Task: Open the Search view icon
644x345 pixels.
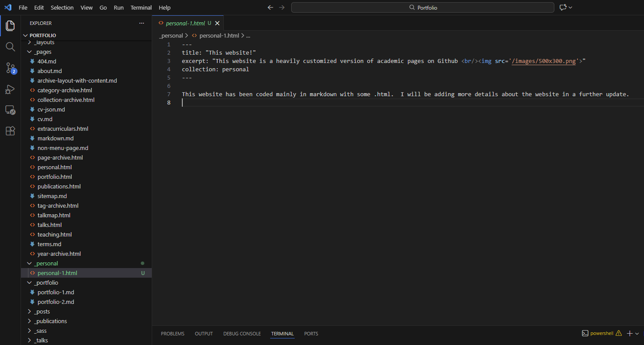Action: click(x=10, y=47)
